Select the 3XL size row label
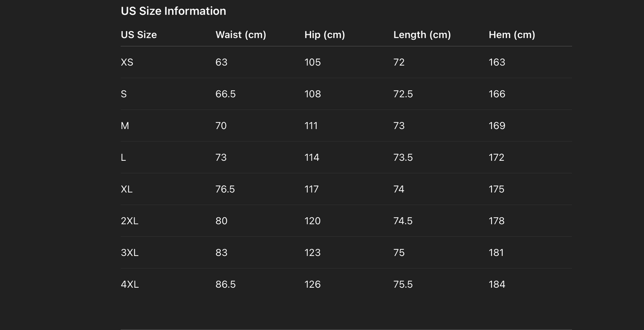Image resolution: width=644 pixels, height=330 pixels. [x=130, y=253]
